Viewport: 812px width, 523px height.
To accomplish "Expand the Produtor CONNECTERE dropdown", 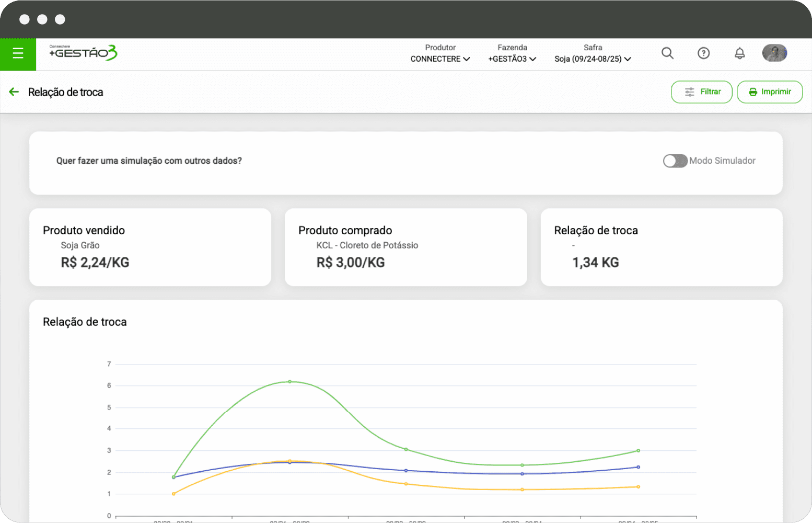I will (440, 59).
